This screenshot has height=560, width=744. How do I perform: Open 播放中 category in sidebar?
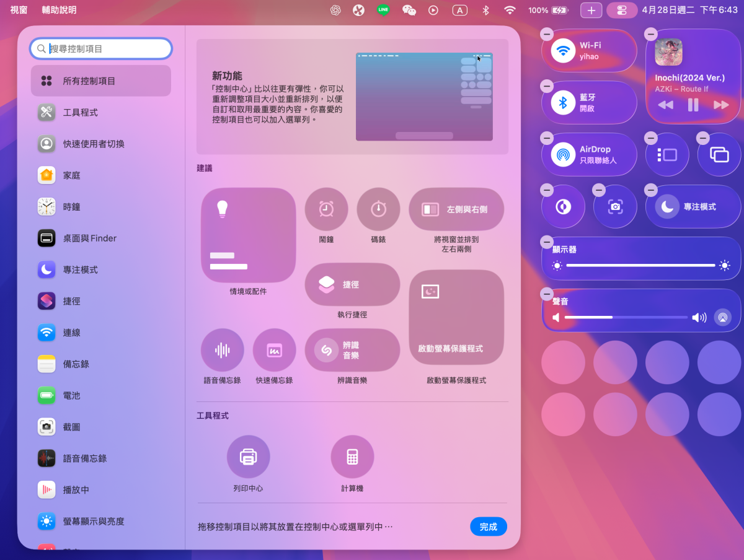point(100,490)
